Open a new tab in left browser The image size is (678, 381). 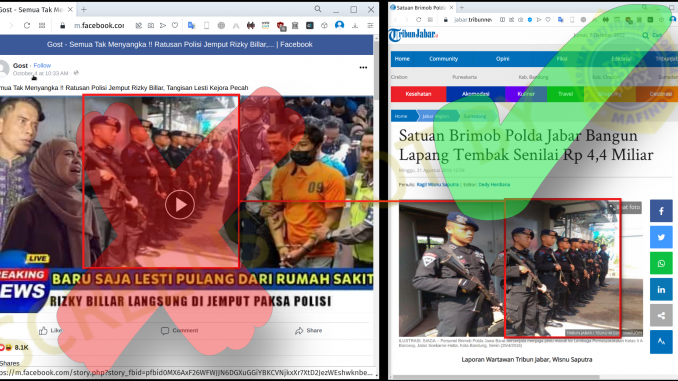pyautogui.click(x=84, y=9)
